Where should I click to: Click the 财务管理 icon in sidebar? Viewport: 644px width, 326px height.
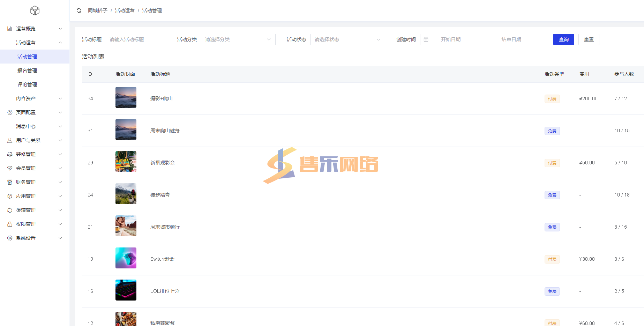click(10, 182)
